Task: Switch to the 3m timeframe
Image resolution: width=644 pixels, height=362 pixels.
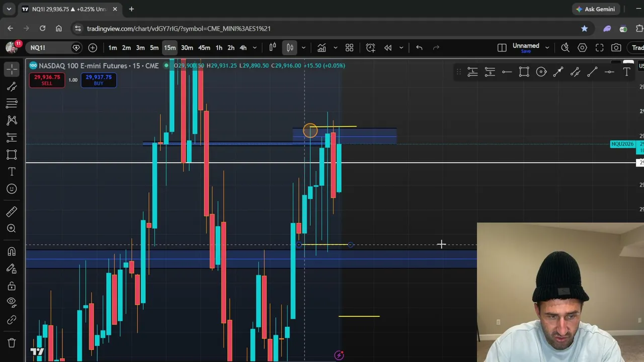Action: click(x=140, y=48)
